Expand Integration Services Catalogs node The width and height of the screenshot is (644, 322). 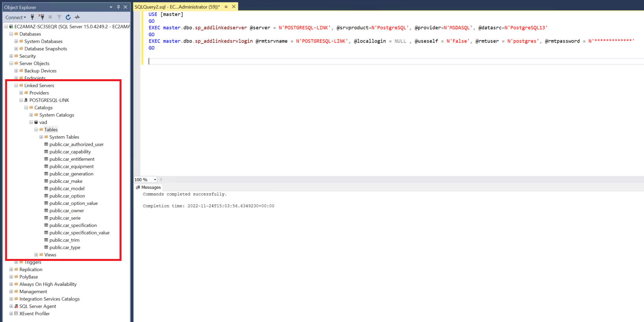coord(11,299)
